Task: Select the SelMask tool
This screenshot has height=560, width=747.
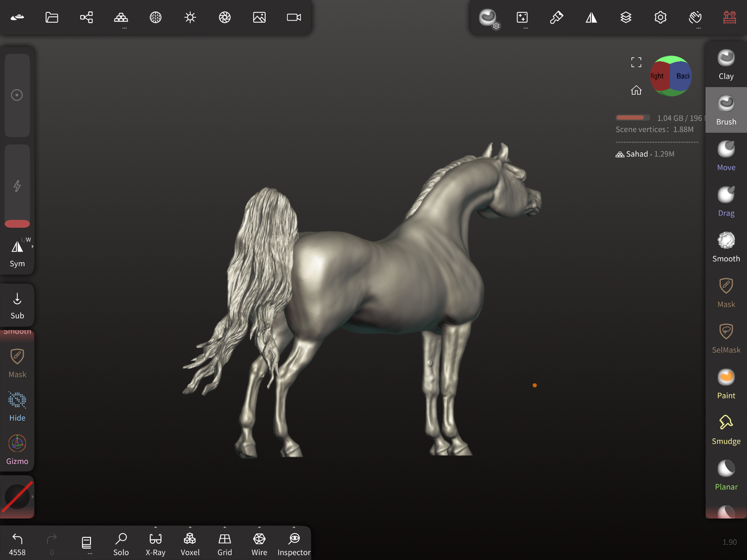Action: [x=726, y=338]
